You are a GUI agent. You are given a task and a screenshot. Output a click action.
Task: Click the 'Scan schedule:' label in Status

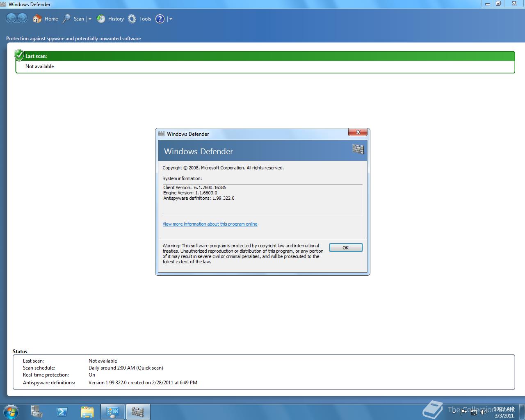(x=39, y=368)
